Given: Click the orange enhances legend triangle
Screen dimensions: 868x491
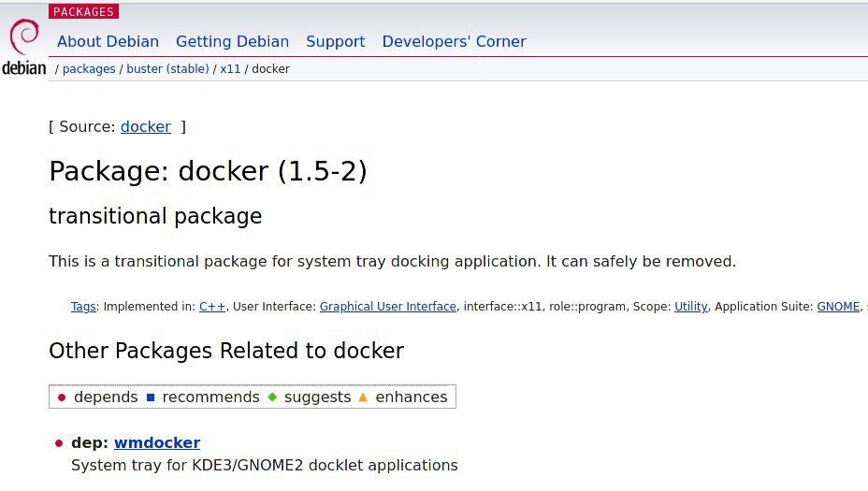Looking at the screenshot, I should (363, 397).
